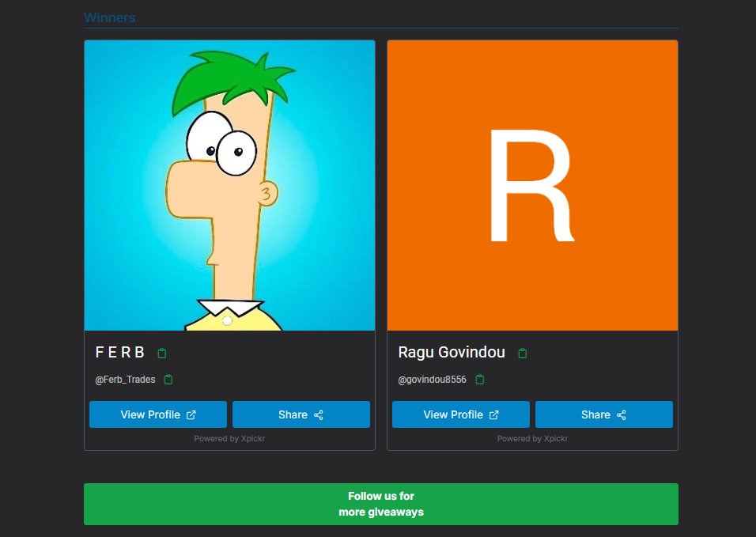Screen dimensions: 756x537
Task: Click the @govindou8556 handle text
Action: tap(432, 380)
